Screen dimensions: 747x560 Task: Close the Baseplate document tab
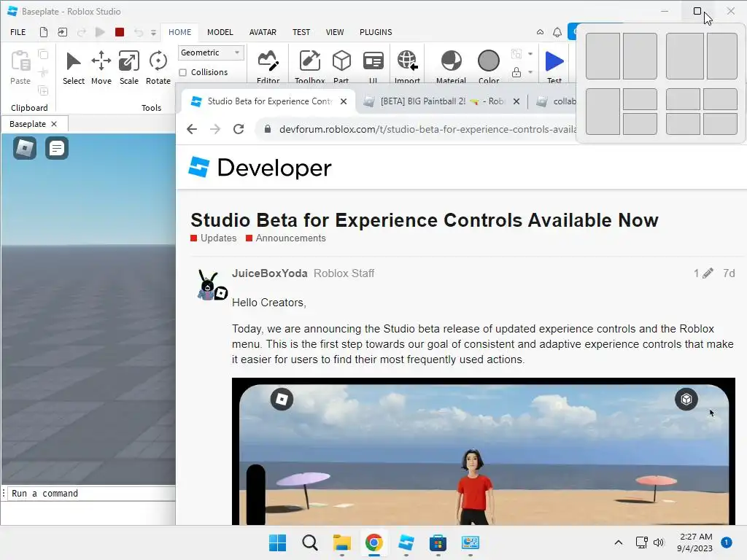pyautogui.click(x=54, y=124)
